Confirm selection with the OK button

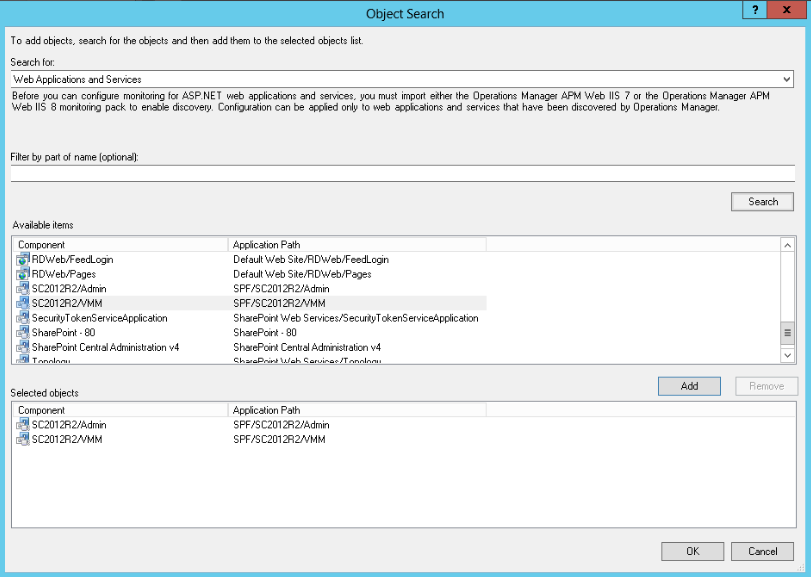(692, 551)
